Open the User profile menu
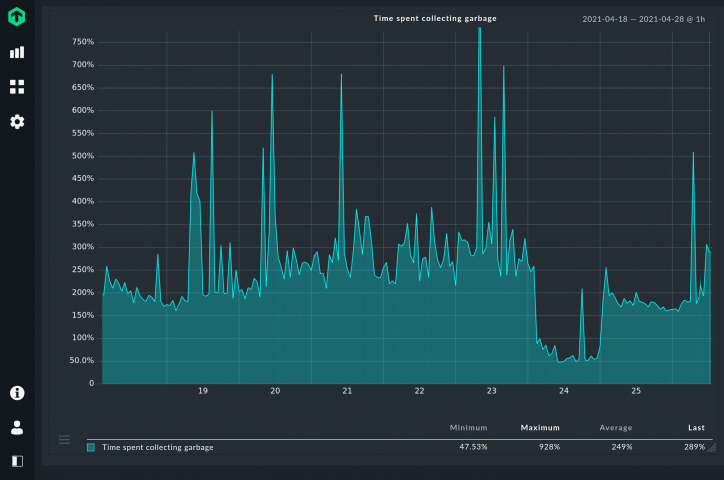Image resolution: width=724 pixels, height=480 pixels. pyautogui.click(x=17, y=427)
